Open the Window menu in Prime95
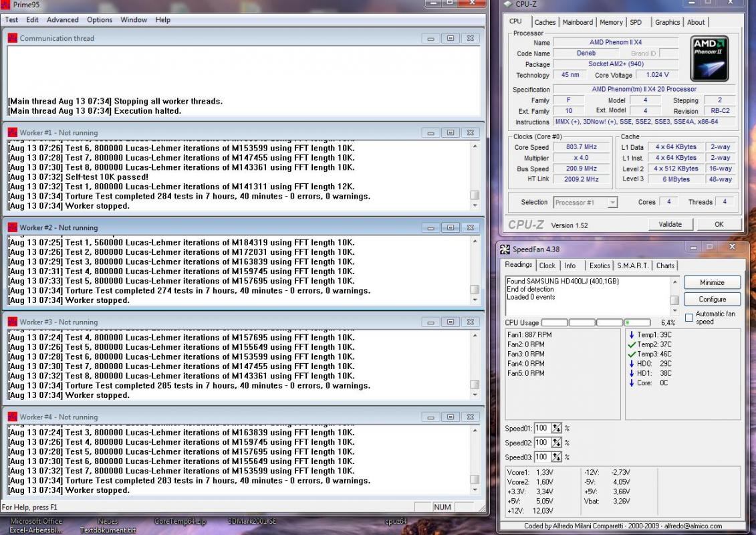 pos(134,20)
